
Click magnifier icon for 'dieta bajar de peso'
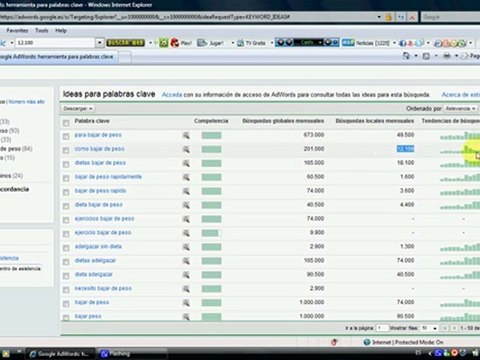point(186,205)
